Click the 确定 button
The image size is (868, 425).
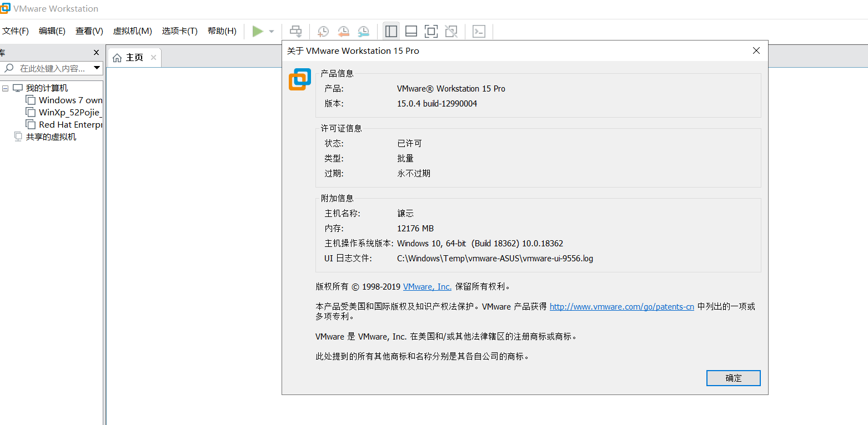click(733, 378)
